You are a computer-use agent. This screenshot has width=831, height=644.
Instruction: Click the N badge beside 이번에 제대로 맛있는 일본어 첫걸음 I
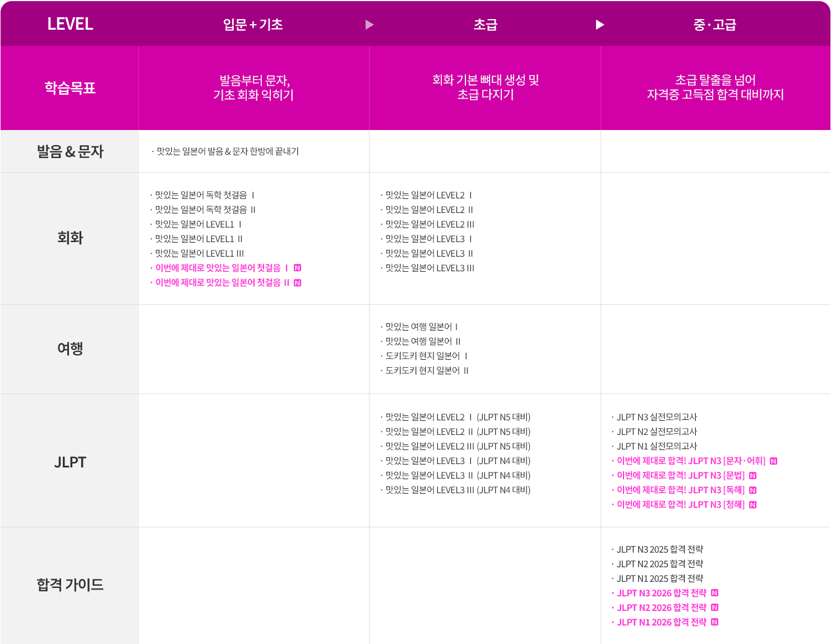(298, 268)
